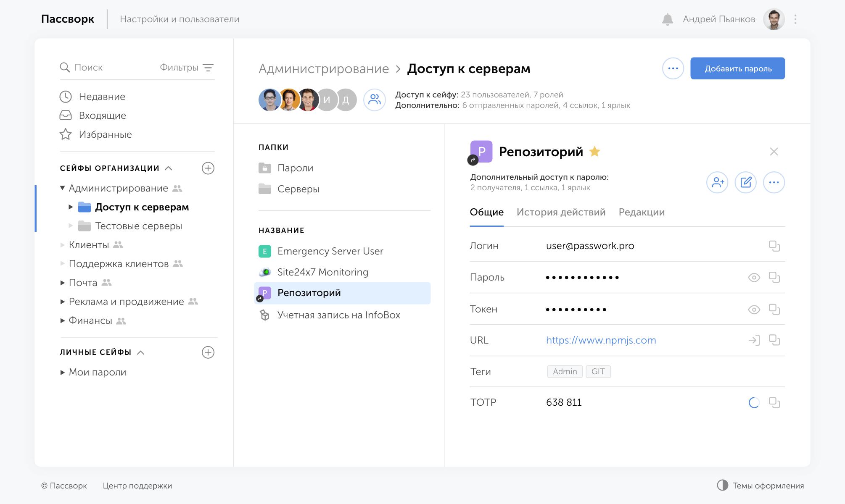The width and height of the screenshot is (845, 504).
Task: Switch to История действий tab
Action: [x=561, y=213]
